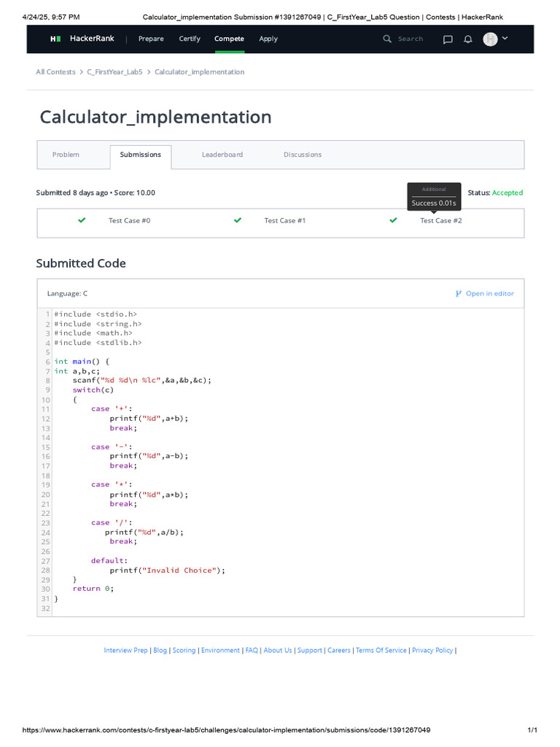Viewport: 560px width, 747px height.
Task: Click the HackerRank logo icon
Action: [x=55, y=39]
